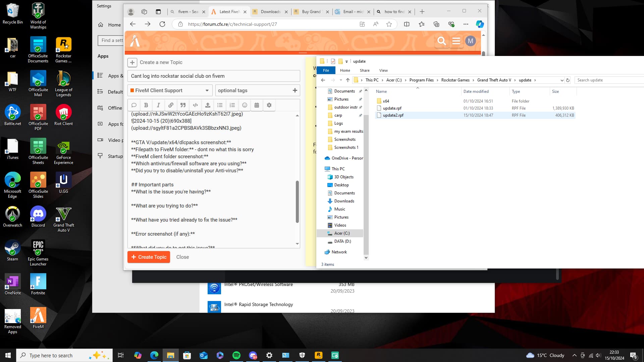Add page to favorites star icon

point(389,24)
